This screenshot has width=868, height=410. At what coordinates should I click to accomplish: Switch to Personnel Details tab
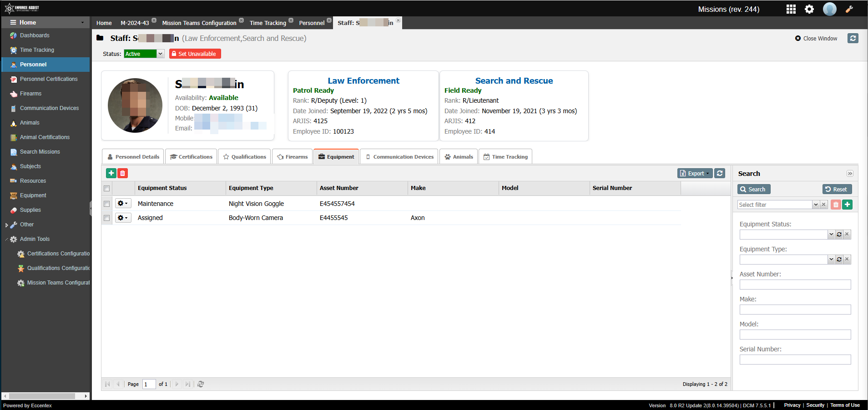pyautogui.click(x=133, y=157)
